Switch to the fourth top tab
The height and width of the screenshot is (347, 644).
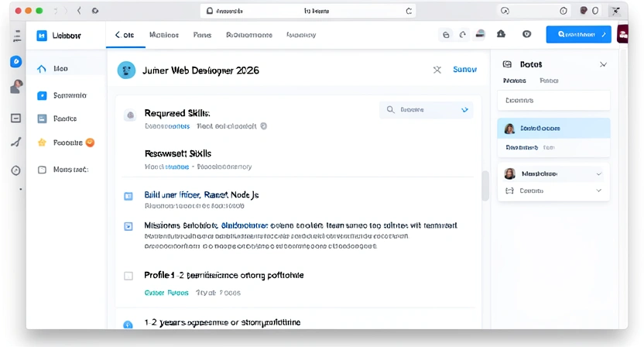pyautogui.click(x=249, y=35)
